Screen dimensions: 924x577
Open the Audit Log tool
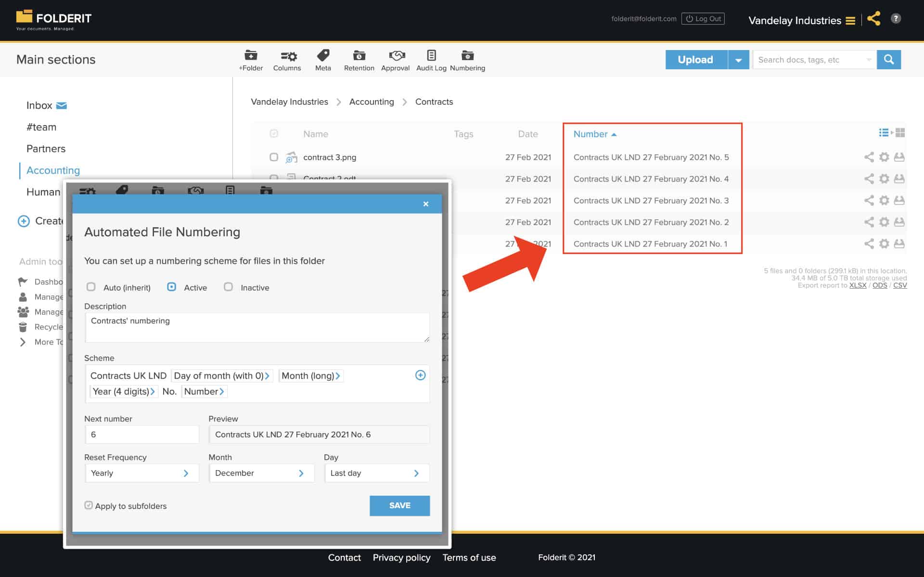430,60
